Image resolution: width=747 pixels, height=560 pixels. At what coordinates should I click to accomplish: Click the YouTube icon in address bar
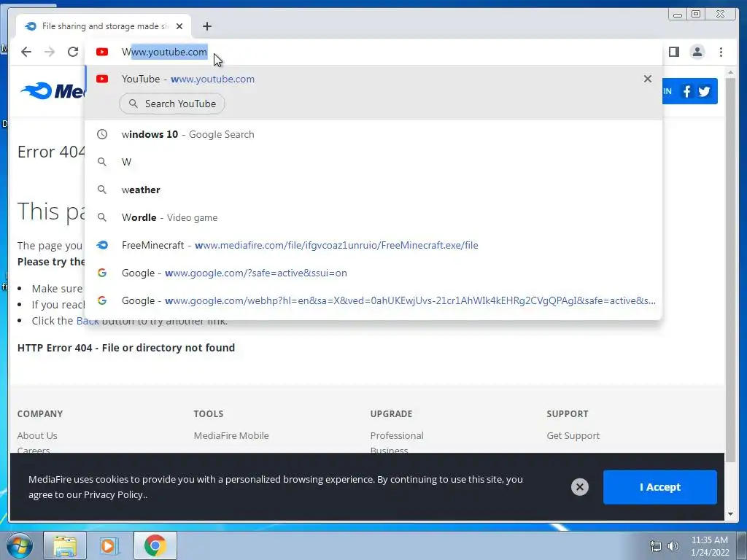point(102,52)
